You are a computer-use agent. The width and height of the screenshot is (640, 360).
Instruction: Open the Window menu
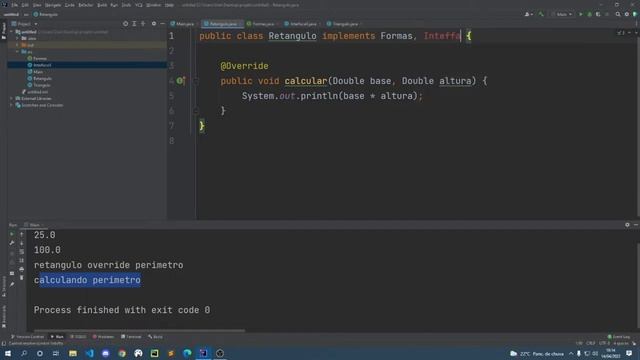click(x=153, y=5)
